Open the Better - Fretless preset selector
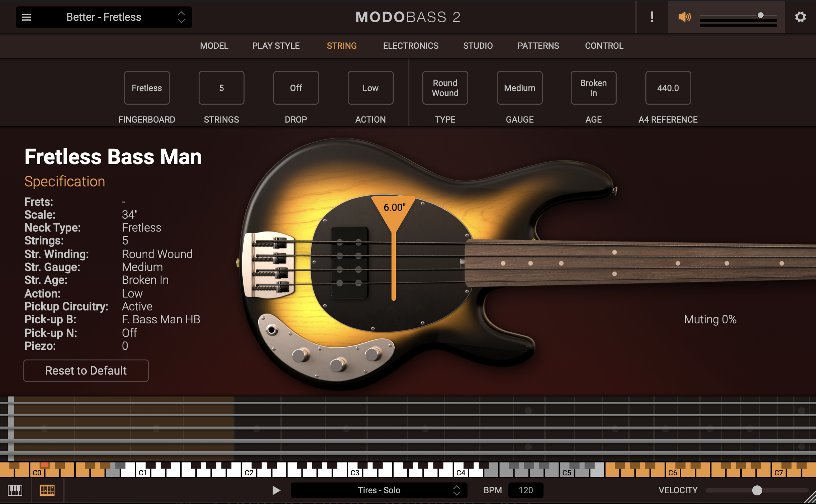816x504 pixels. (104, 17)
